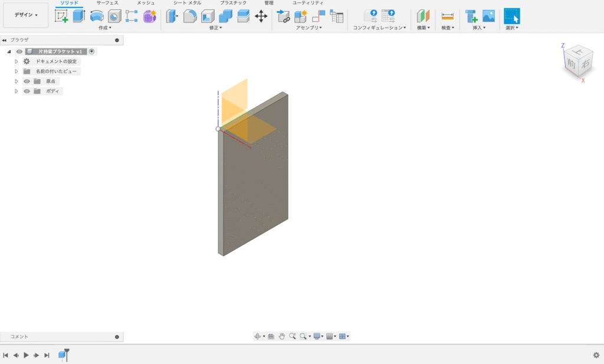Select the Pan hand tool
Screen dimensions: 604x364
(x=282, y=336)
